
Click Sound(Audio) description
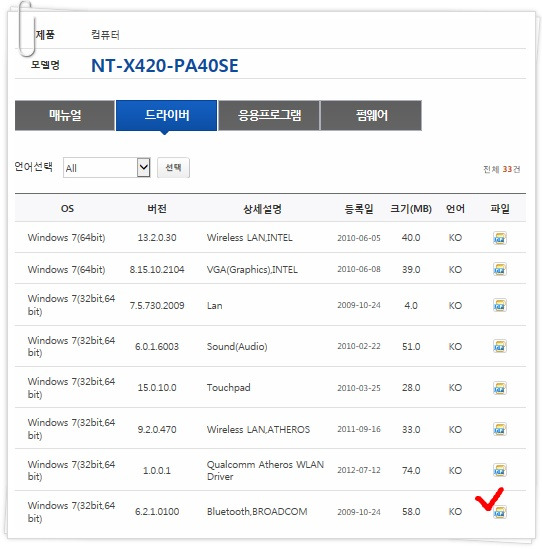point(237,346)
